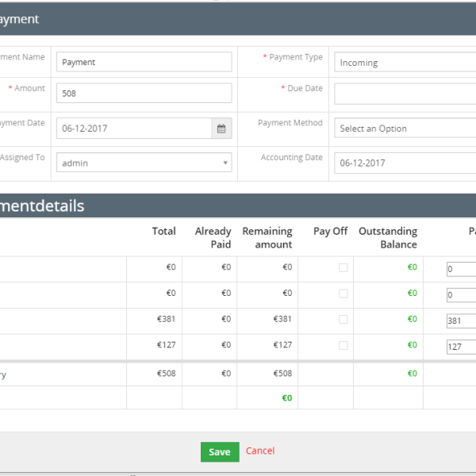Screen dimensions: 476x476
Task: Click the Payment Name text field
Action: point(144,62)
